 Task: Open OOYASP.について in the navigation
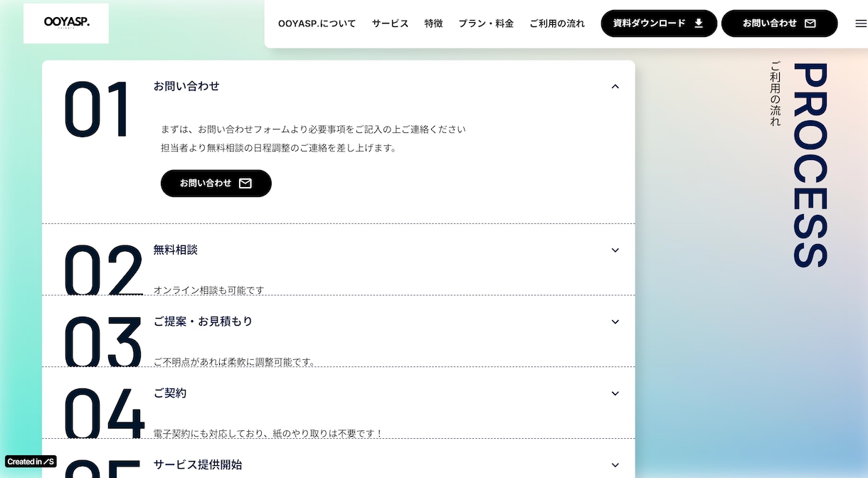[317, 23]
